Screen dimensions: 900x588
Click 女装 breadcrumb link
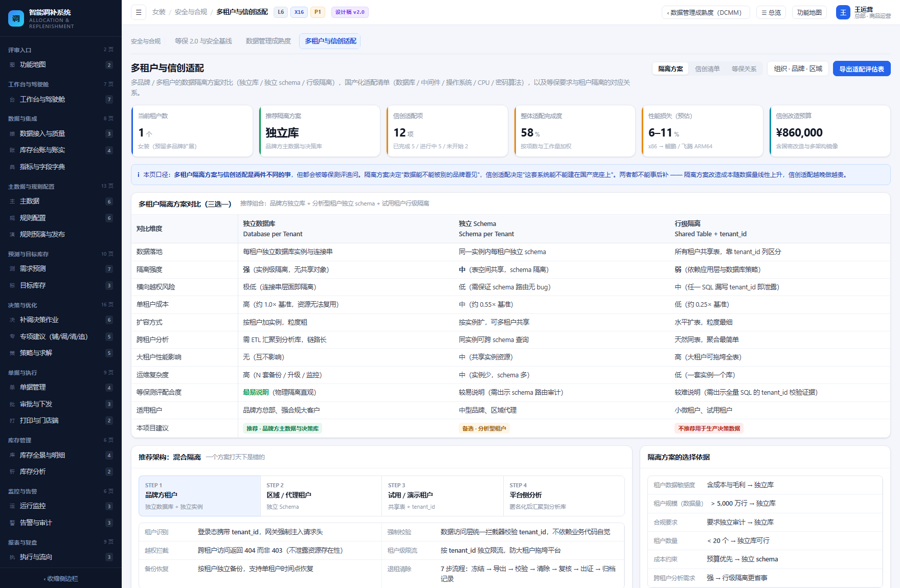pos(159,12)
